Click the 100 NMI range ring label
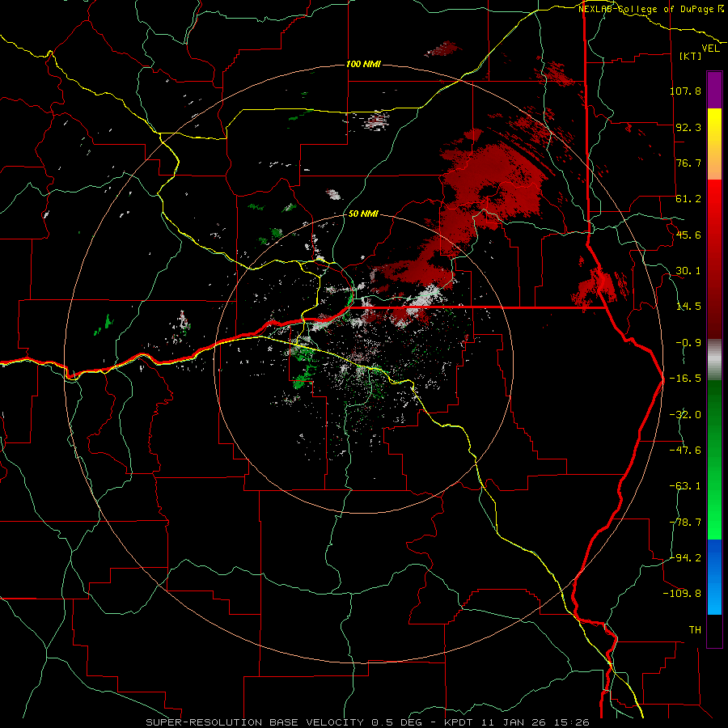728x728 pixels. point(363,64)
